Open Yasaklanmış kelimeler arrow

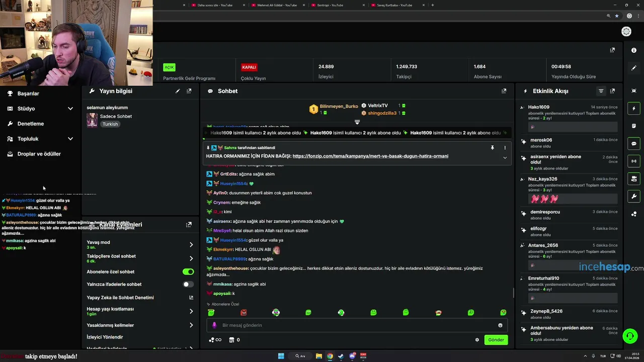point(191,325)
